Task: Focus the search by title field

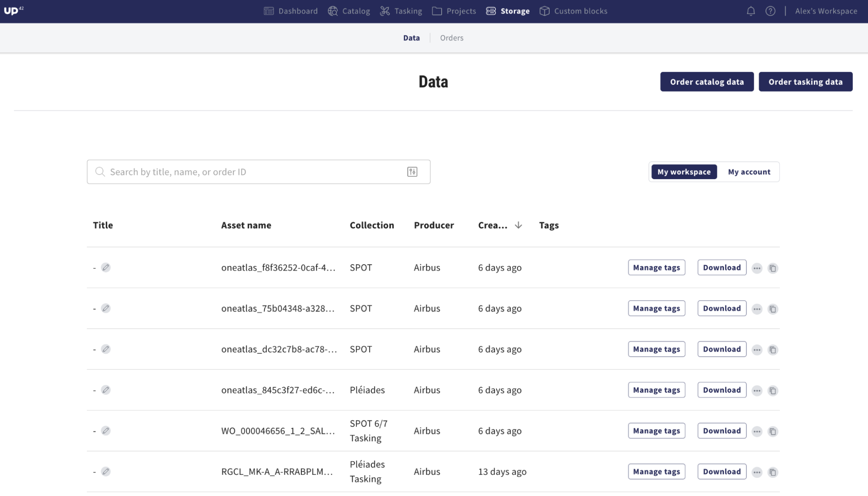Action: coord(252,172)
